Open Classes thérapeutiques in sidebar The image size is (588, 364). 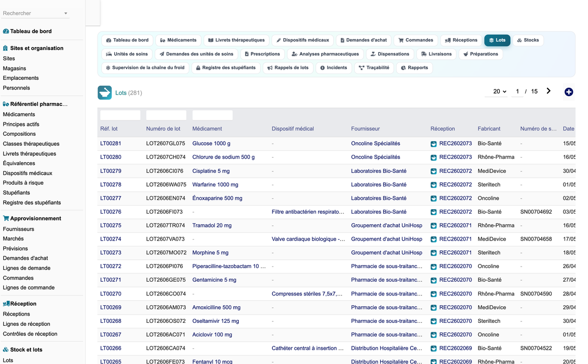point(31,144)
